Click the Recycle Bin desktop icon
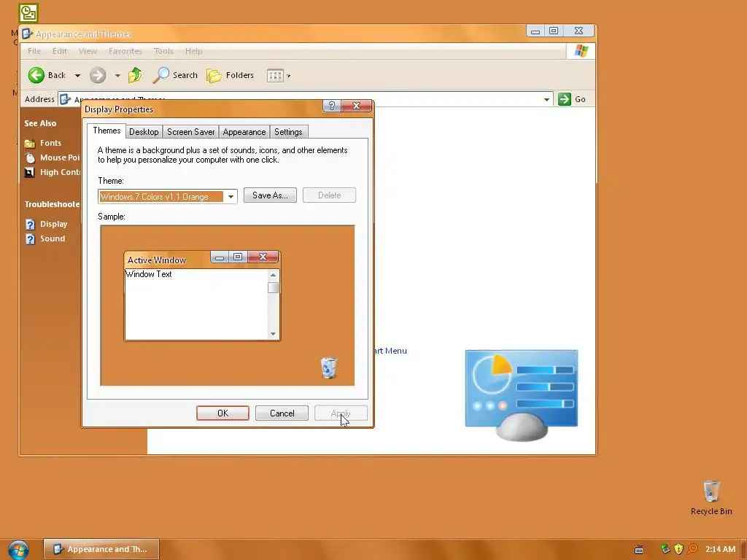This screenshot has width=747, height=560. point(711,491)
